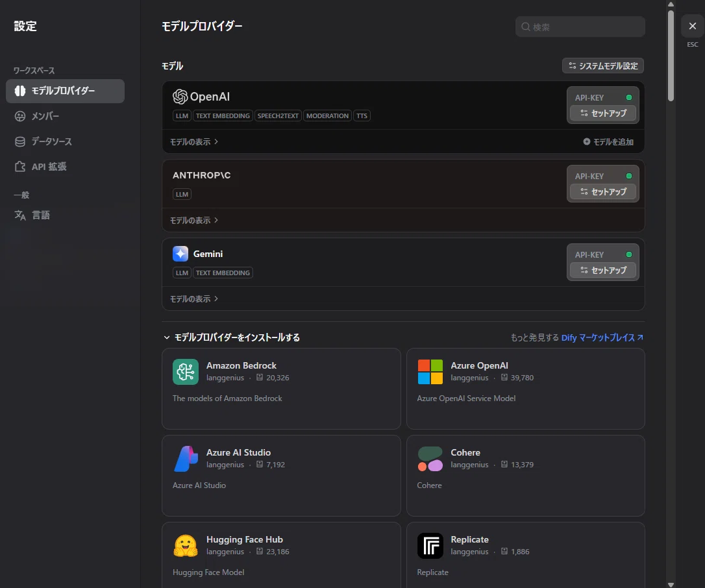Click the Azure OpenAI Microsoft logo
Screen dimensions: 705x588
pos(430,372)
